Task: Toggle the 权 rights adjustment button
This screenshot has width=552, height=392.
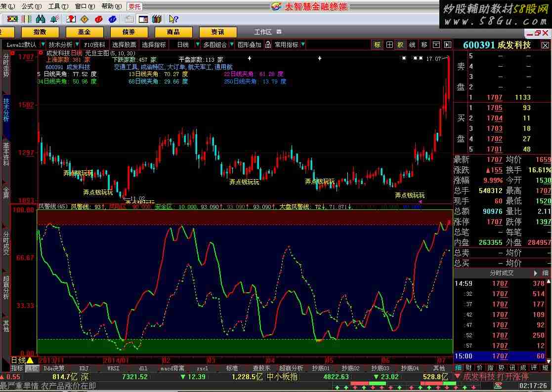Action: [401, 44]
